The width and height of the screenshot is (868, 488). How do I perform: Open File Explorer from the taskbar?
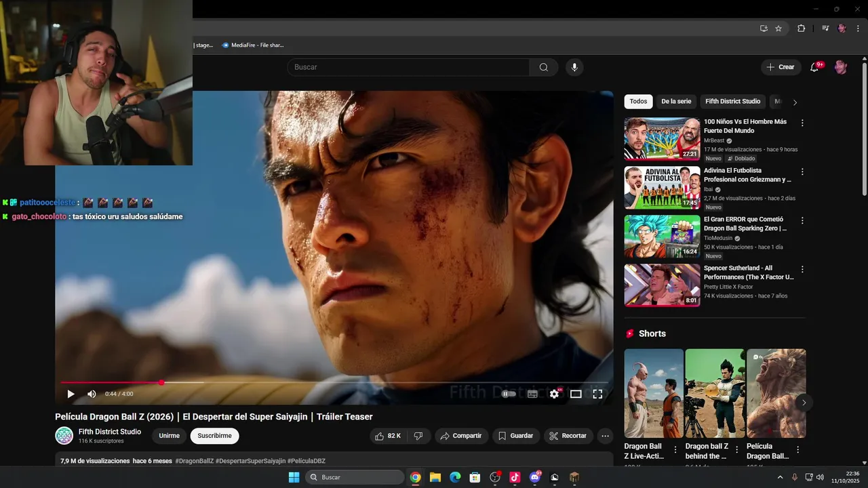435,477
